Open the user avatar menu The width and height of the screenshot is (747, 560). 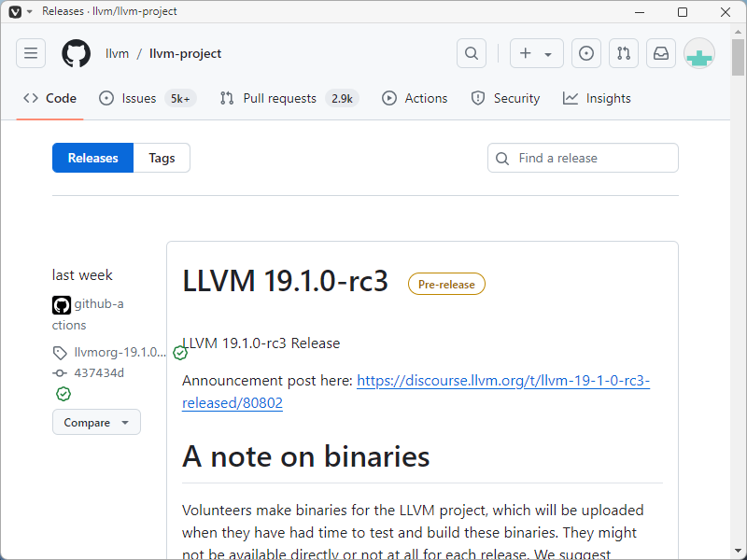click(698, 53)
